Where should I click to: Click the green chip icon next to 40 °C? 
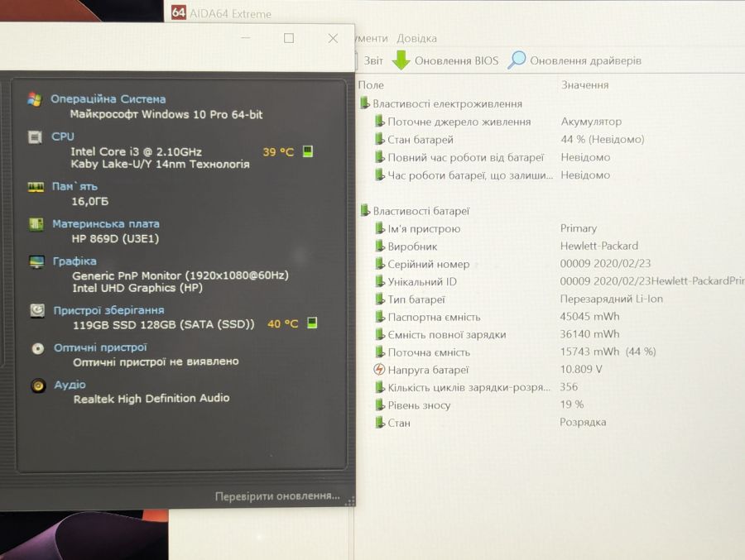[x=312, y=323]
